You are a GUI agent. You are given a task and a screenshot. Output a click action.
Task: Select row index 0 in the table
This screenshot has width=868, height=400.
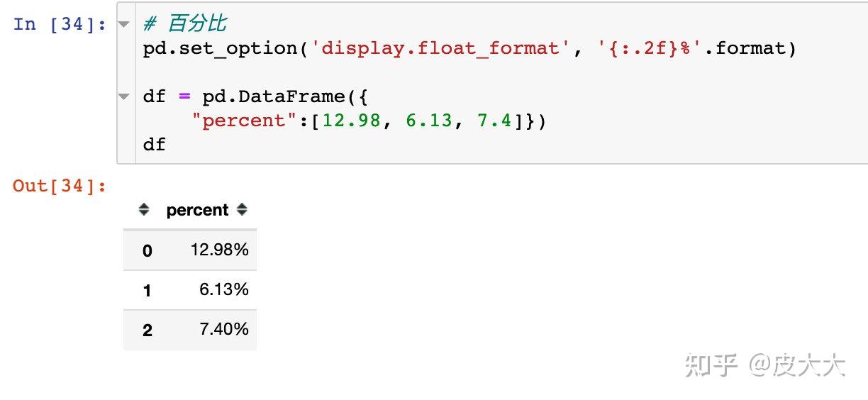point(147,250)
